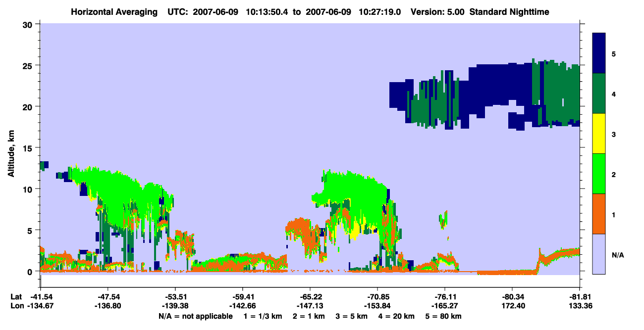Click longitude value 172.40

(x=512, y=306)
